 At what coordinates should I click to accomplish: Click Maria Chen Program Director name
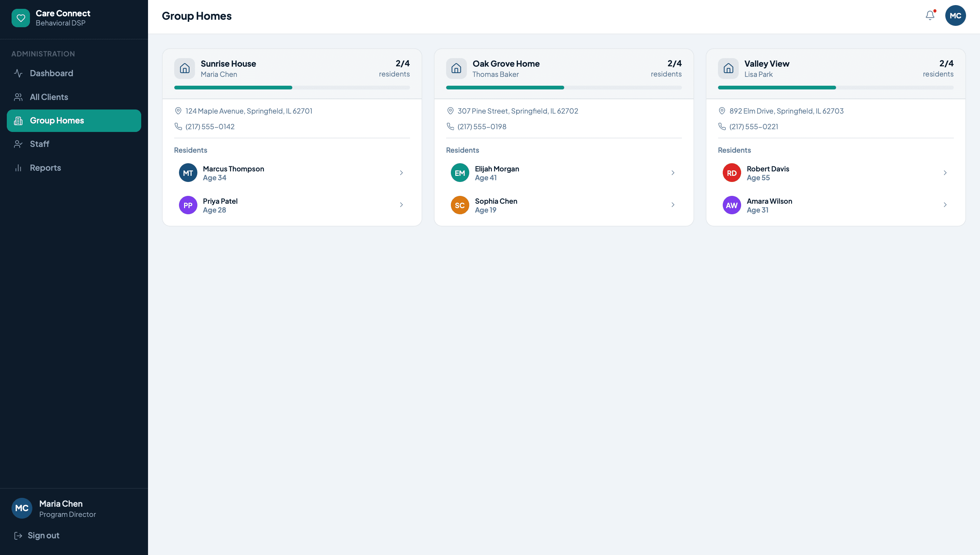(61, 504)
